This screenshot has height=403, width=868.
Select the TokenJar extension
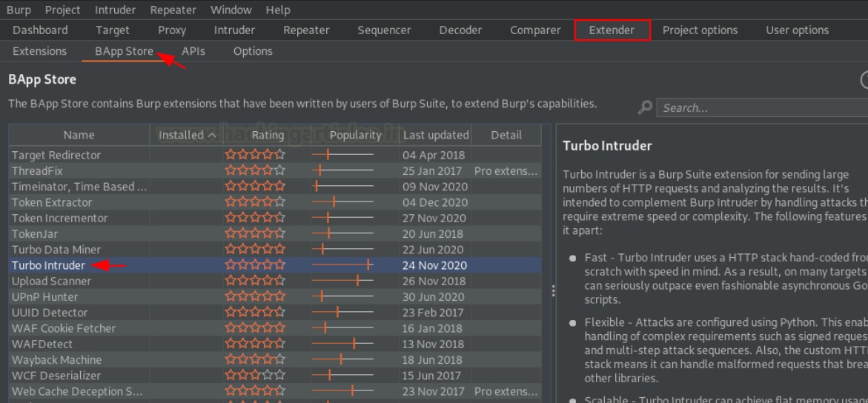coord(275,233)
